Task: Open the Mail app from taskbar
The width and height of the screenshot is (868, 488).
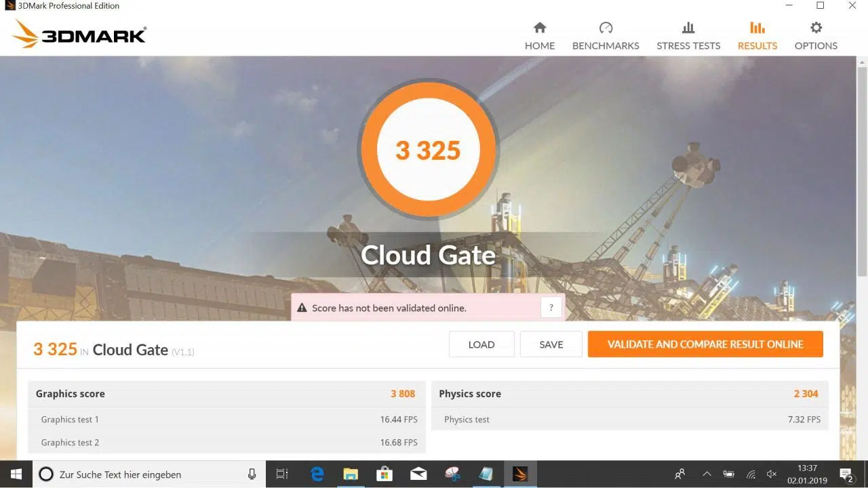Action: 418,474
